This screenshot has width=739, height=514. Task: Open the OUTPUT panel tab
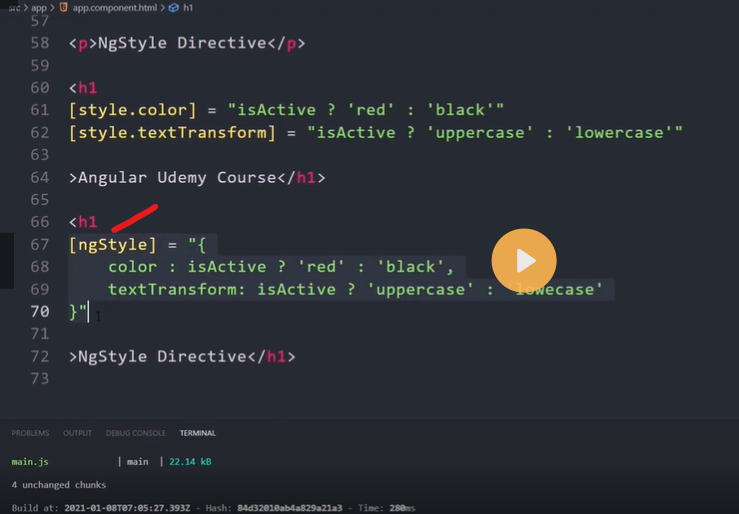point(77,433)
